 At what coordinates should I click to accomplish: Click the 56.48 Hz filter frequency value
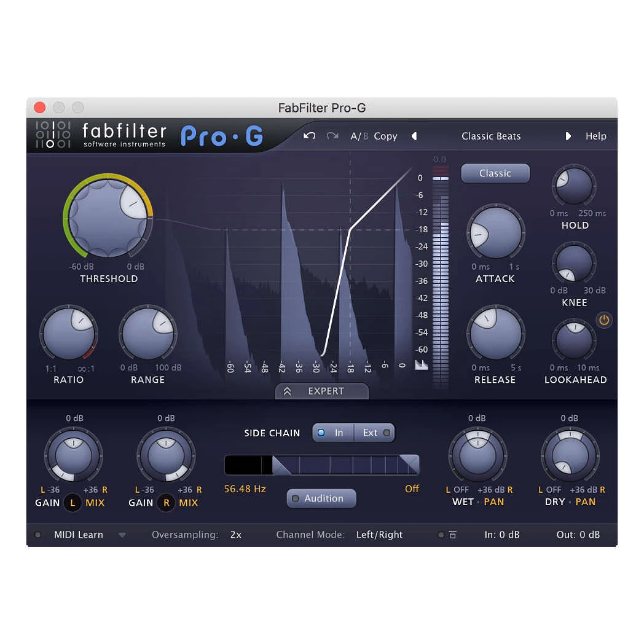pyautogui.click(x=245, y=489)
